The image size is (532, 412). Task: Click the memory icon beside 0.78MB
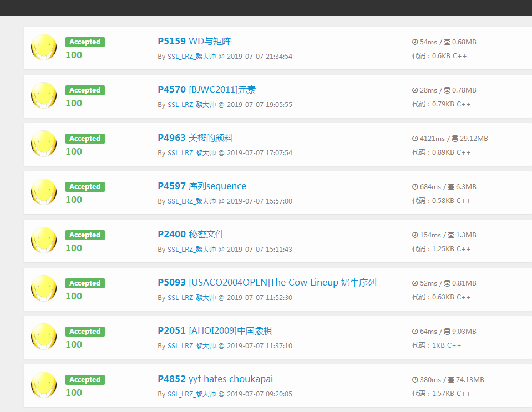point(448,90)
